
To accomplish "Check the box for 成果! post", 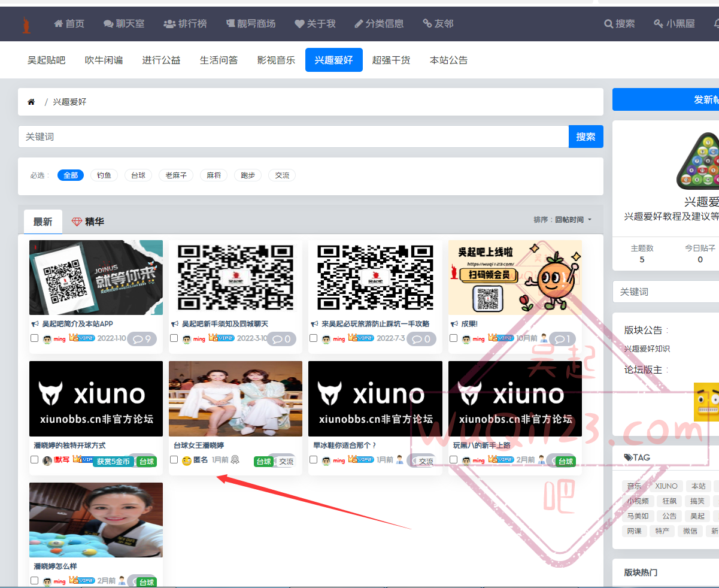I will 453,338.
